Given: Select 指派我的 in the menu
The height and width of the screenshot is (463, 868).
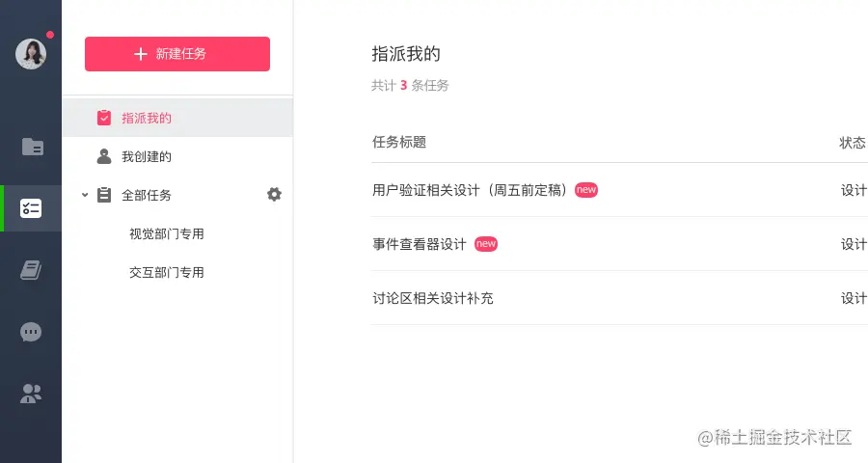Looking at the screenshot, I should 147,118.
